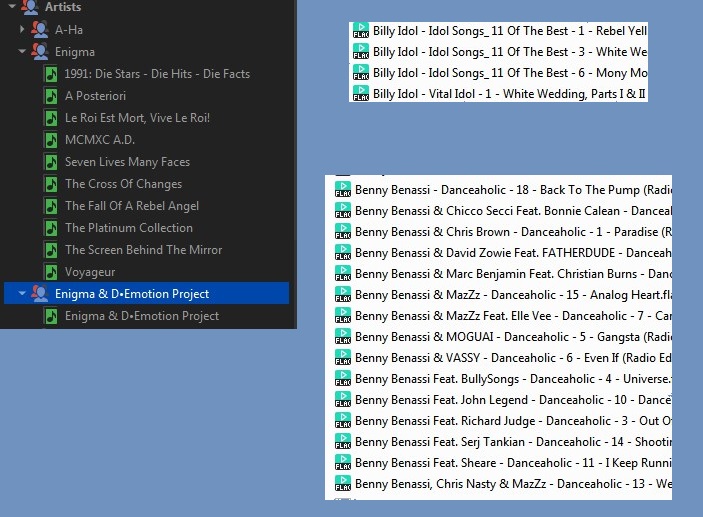Click album icon for 1991: Die Stars
The image size is (703, 517).
point(51,74)
